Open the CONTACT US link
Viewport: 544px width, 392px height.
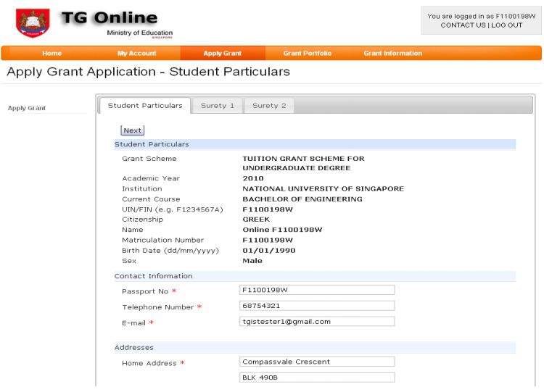pyautogui.click(x=463, y=25)
